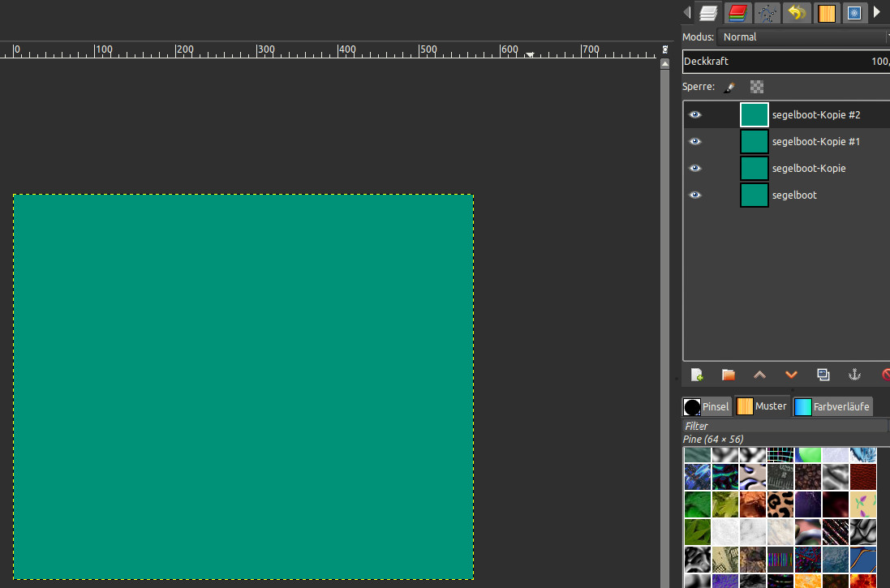Create a new layer group folder
890x588 pixels.
click(728, 375)
